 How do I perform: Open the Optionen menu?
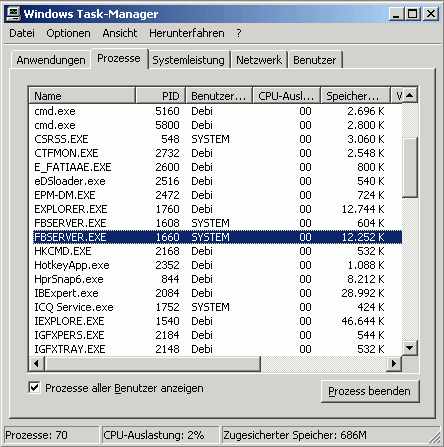pyautogui.click(x=68, y=33)
